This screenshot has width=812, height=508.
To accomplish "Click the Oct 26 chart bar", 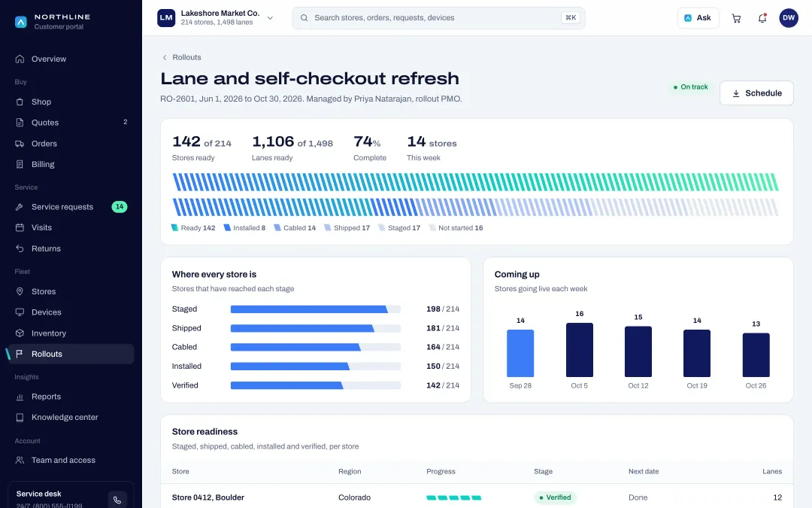I will point(756,355).
